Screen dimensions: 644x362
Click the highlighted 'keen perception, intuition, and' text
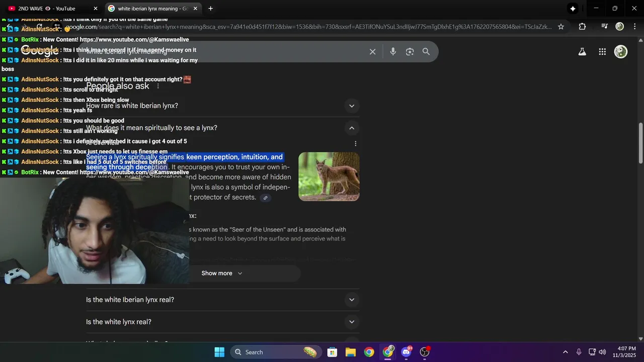coord(234,157)
